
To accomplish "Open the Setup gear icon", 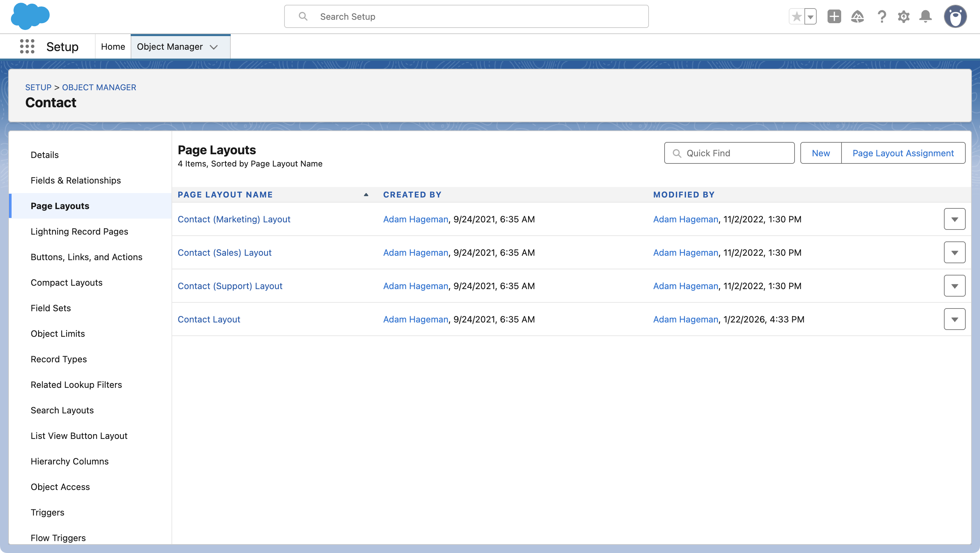I will coord(904,16).
